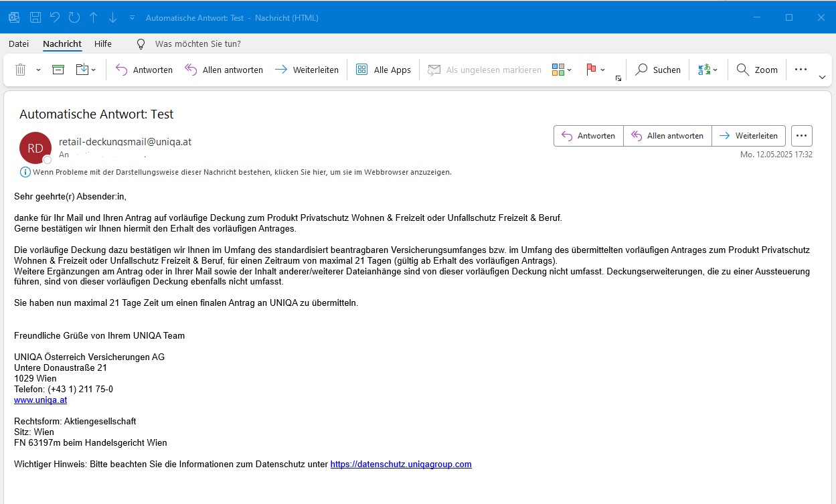Click 'Freundliche Grüße von Ihrem UNIQA Team'
836x504 pixels.
point(99,335)
